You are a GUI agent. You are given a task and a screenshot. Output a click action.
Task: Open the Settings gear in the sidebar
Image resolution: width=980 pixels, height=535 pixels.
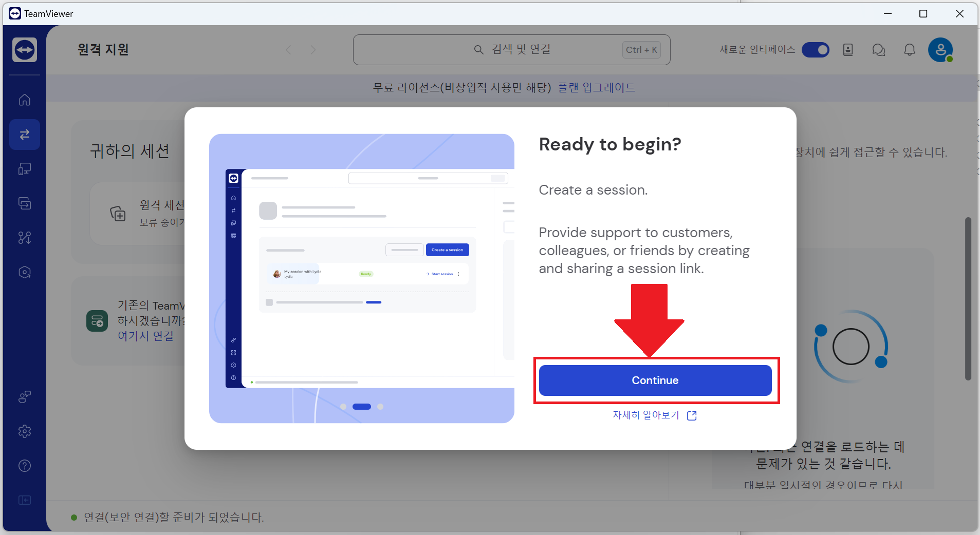[24, 431]
